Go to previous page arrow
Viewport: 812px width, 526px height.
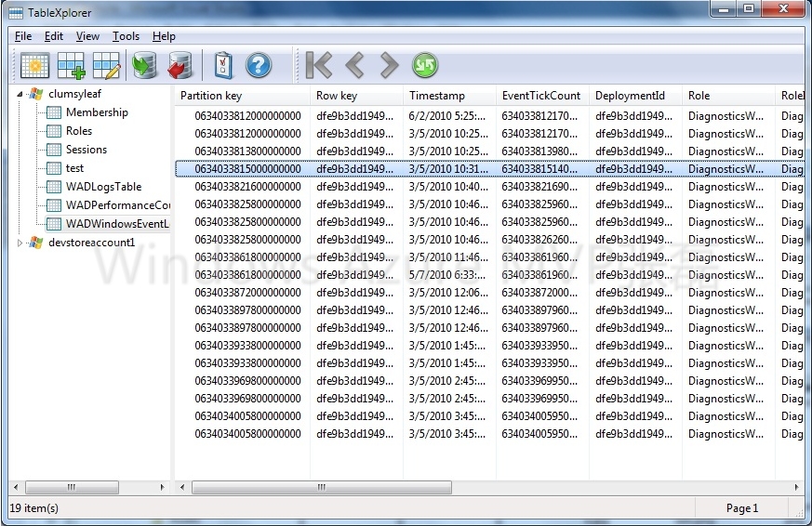[x=354, y=65]
